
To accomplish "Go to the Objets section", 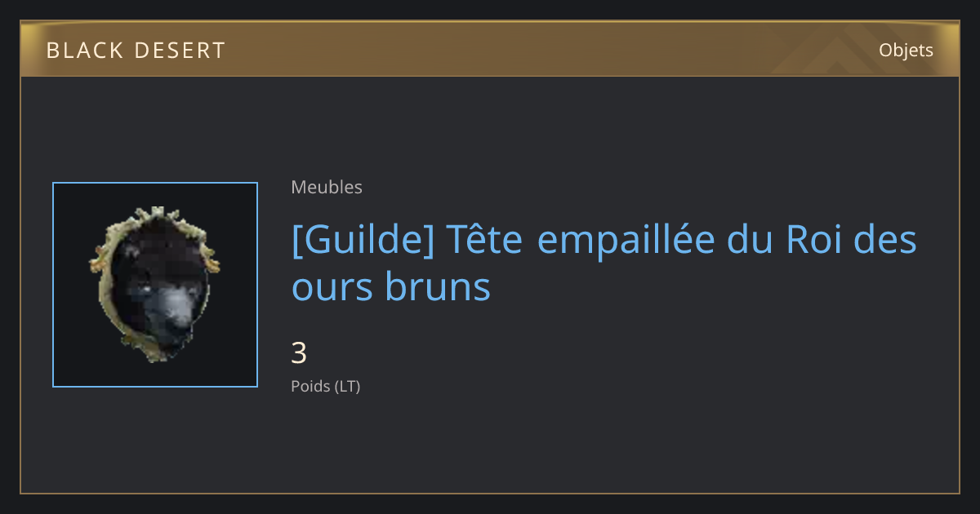I will [906, 50].
